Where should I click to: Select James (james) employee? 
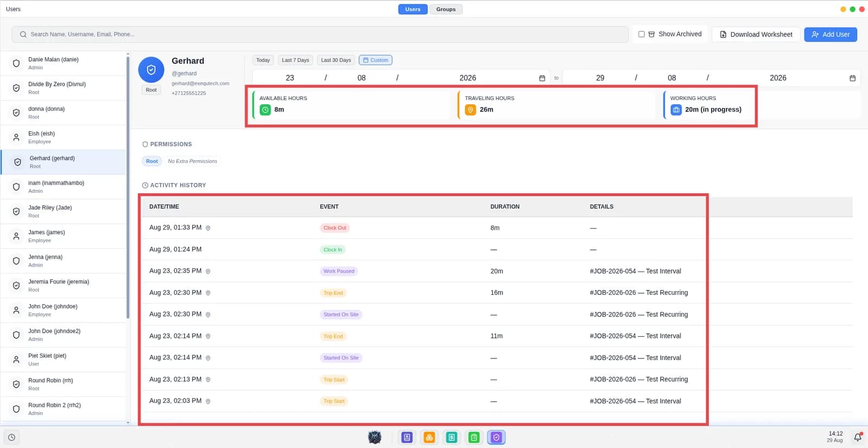tap(63, 236)
